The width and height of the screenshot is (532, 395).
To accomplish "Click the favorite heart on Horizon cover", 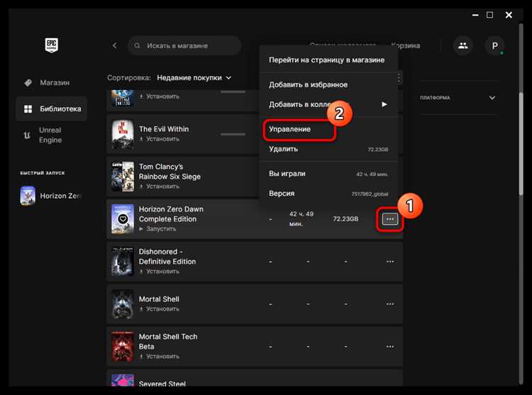I will [123, 219].
